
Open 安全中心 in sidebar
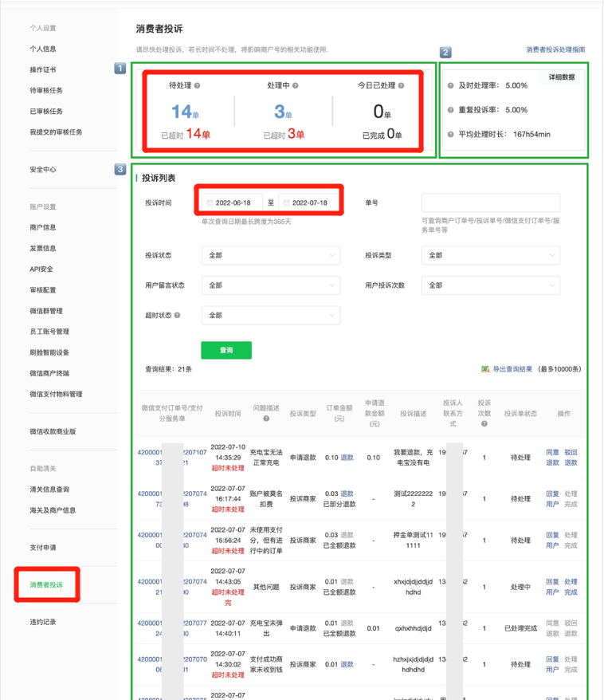tap(43, 170)
